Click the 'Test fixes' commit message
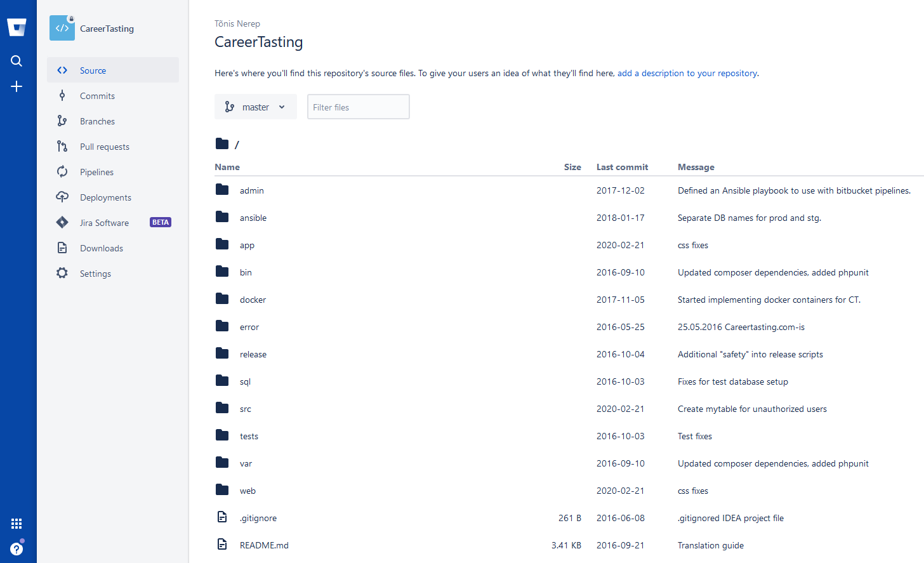 pyautogui.click(x=695, y=436)
